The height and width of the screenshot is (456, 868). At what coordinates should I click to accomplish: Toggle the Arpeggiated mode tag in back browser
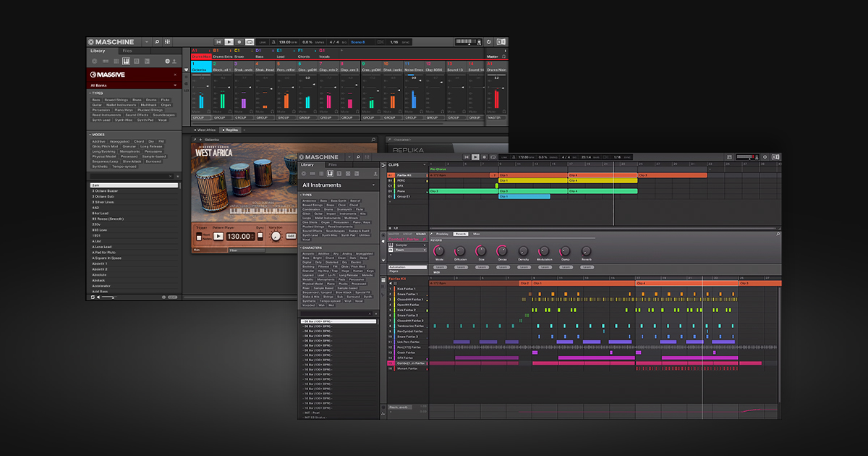119,141
